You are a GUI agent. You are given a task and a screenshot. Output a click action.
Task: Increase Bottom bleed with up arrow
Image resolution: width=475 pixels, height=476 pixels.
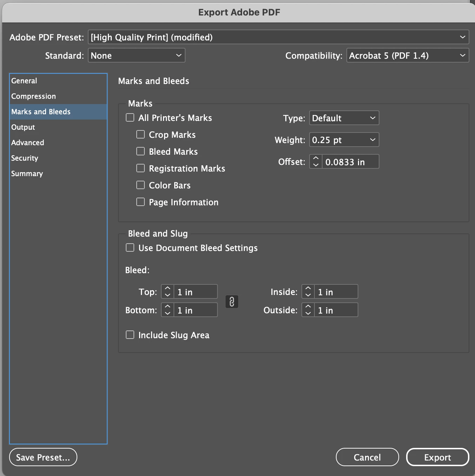[x=168, y=307]
